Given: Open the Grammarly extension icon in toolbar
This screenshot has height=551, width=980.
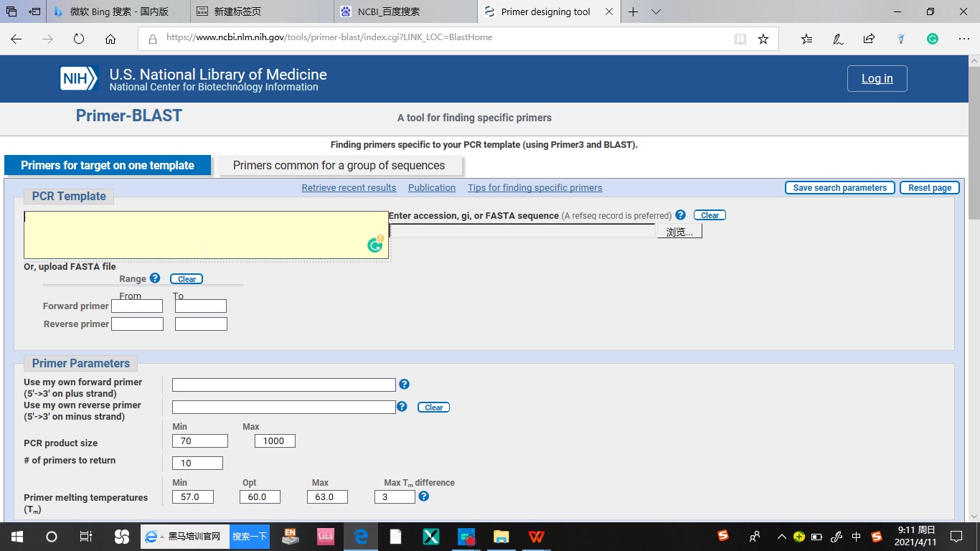Looking at the screenshot, I should coord(933,39).
